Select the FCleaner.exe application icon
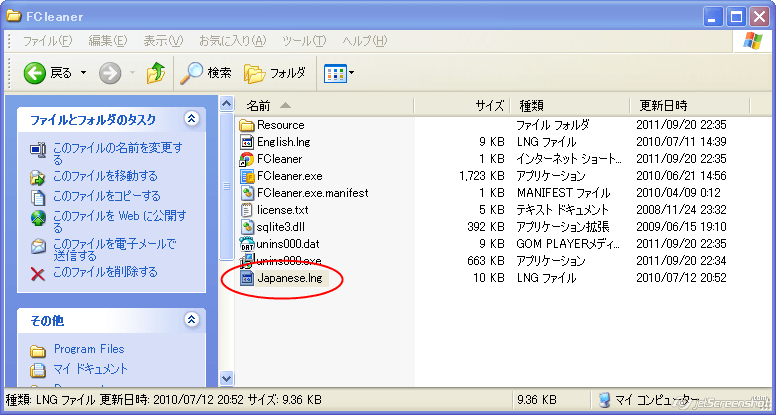Image resolution: width=776 pixels, height=415 pixels. (247, 176)
